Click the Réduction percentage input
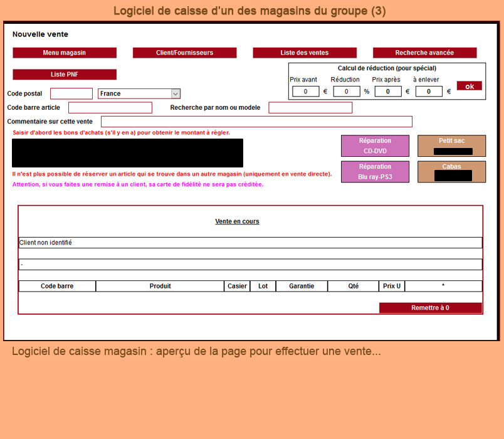This screenshot has height=439, width=504. pyautogui.click(x=347, y=92)
